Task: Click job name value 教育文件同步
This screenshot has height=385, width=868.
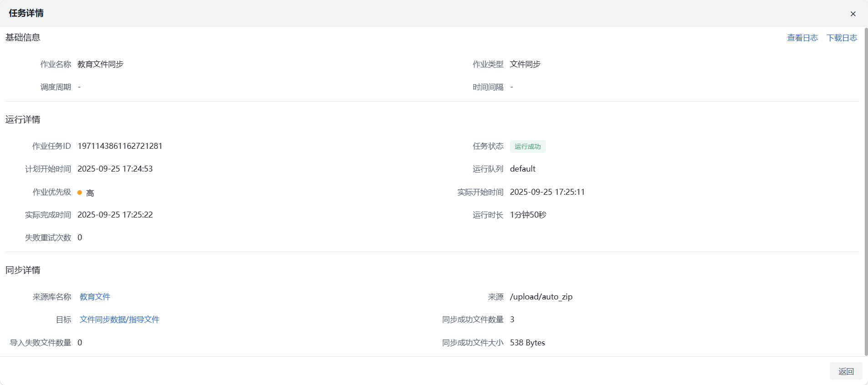Action: pyautogui.click(x=101, y=64)
